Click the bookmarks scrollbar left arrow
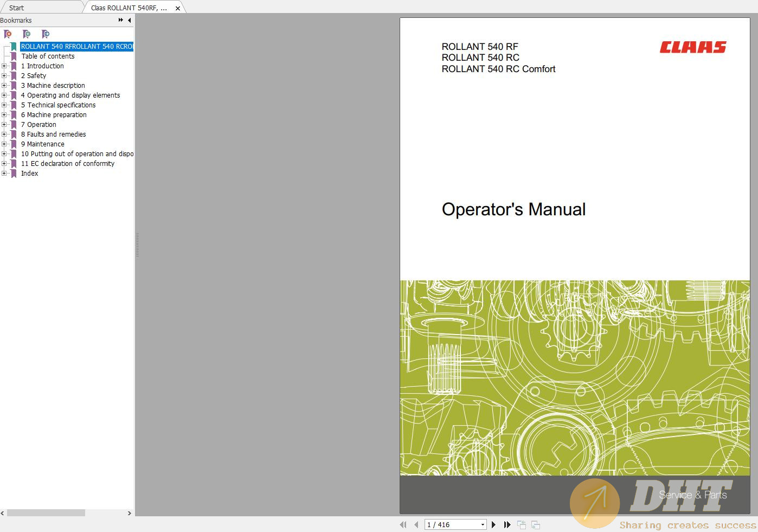 click(x=3, y=513)
